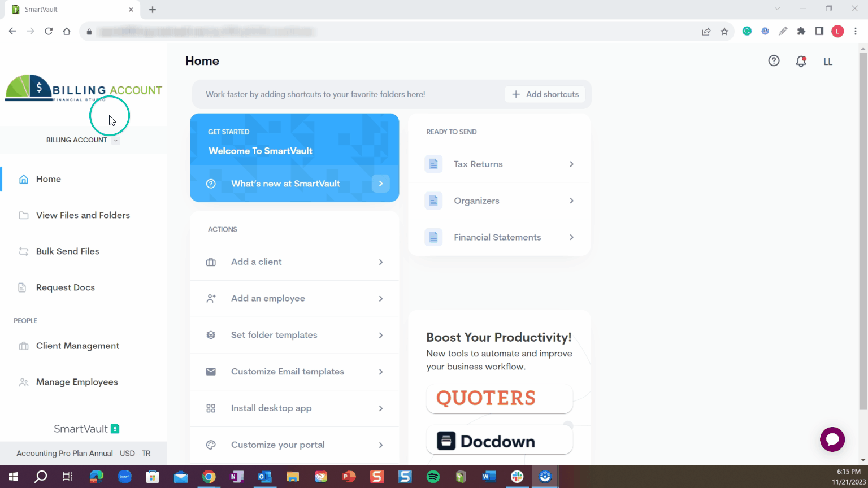The height and width of the screenshot is (488, 868).
Task: Open View Files and Folders
Action: (x=84, y=215)
